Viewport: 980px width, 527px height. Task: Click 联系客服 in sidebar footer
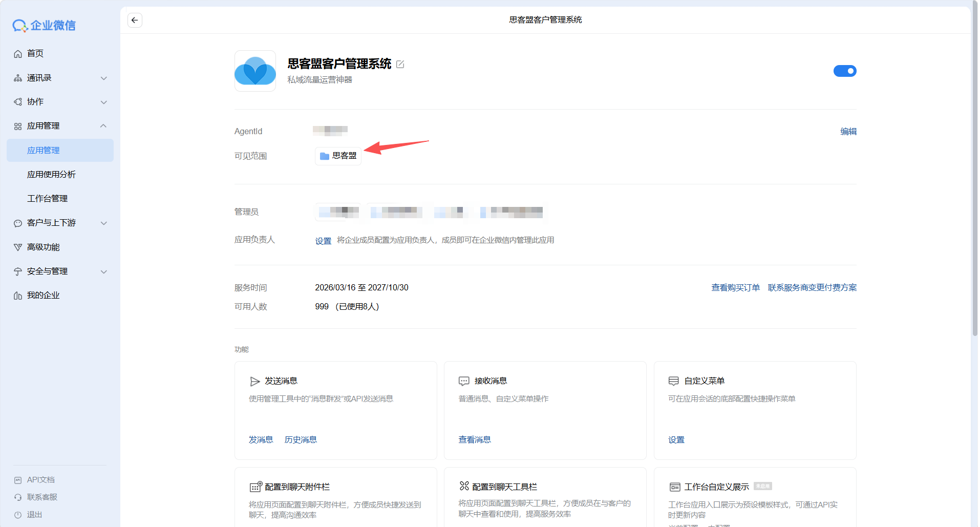coord(42,497)
